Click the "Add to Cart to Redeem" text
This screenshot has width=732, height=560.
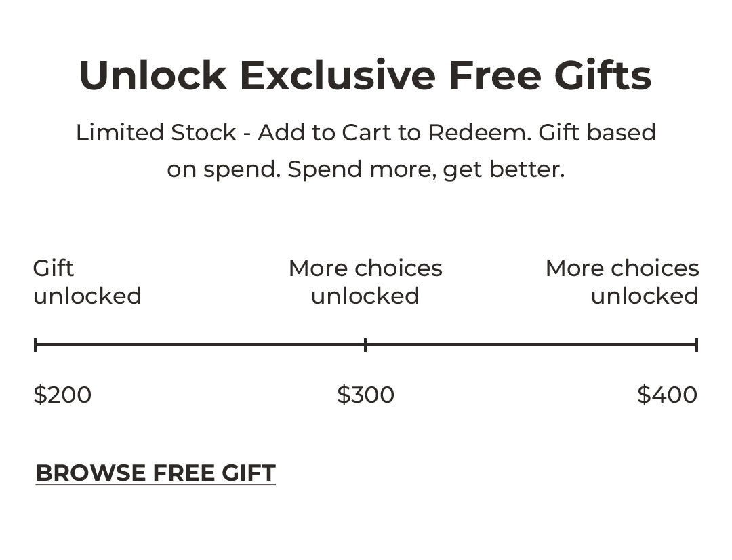[x=394, y=132]
